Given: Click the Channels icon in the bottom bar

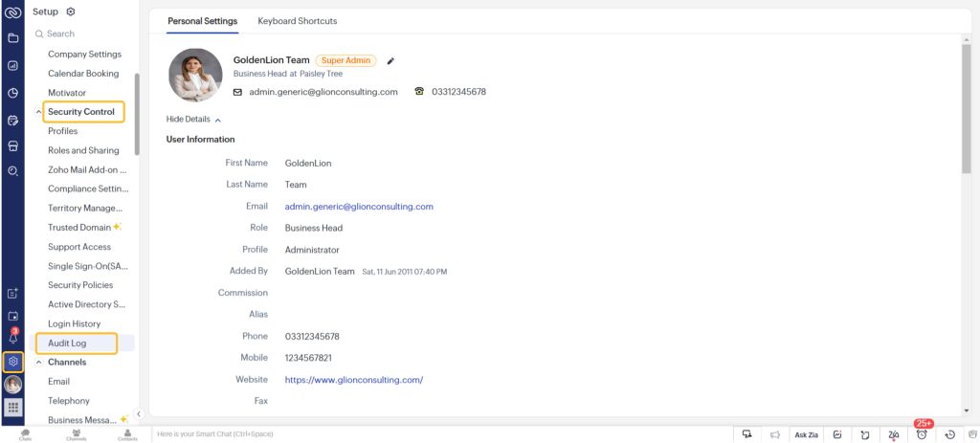Looking at the screenshot, I should [x=77, y=434].
